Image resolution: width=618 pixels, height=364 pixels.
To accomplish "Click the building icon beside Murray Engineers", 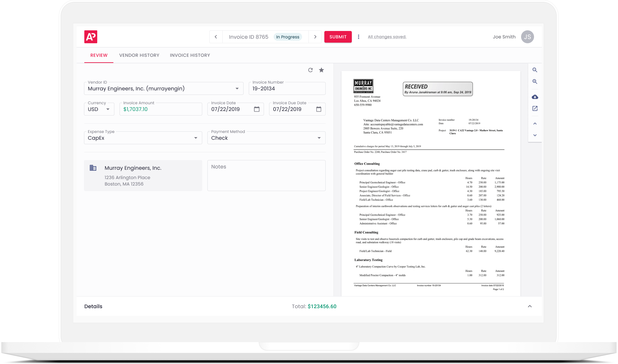I will 93,168.
